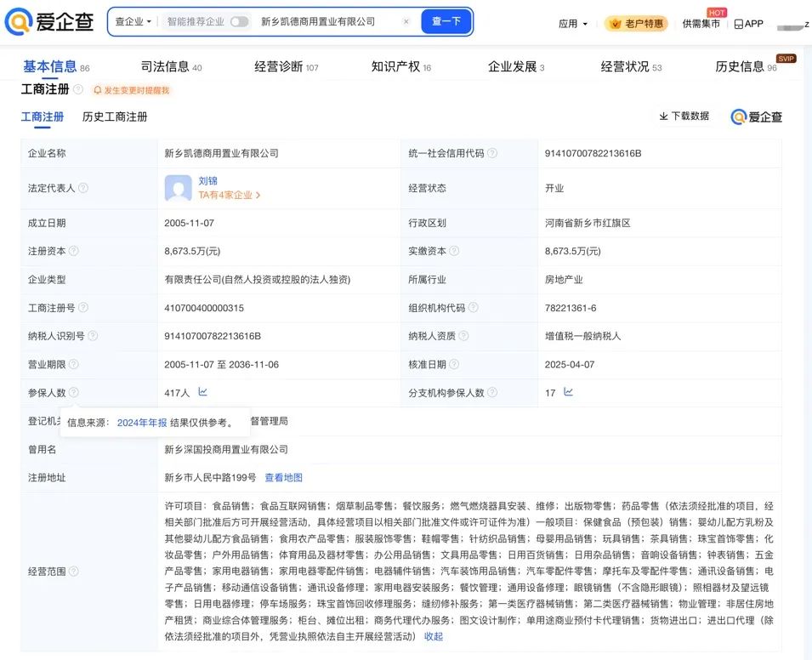Click legal representative avatar image
The height and width of the screenshot is (660, 812).
pos(178,188)
